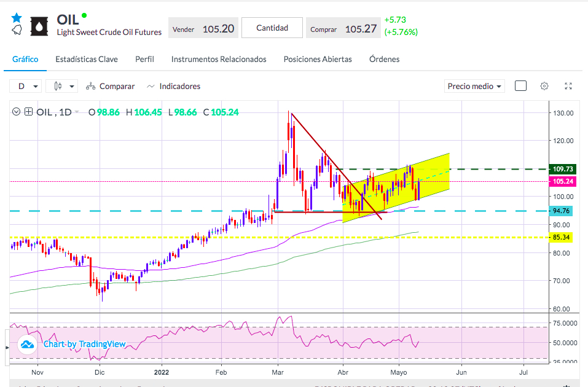The height and width of the screenshot is (387, 588).
Task: Click the 2022 label on time axis
Action: 162,372
